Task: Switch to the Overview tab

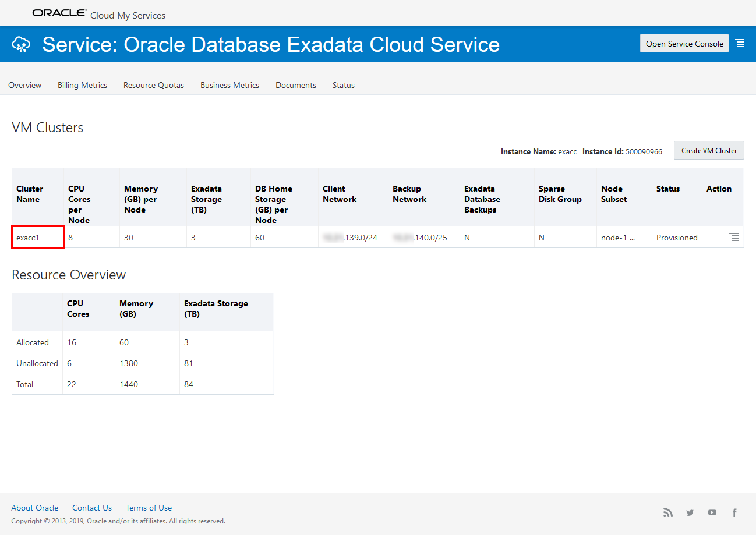Action: point(24,85)
